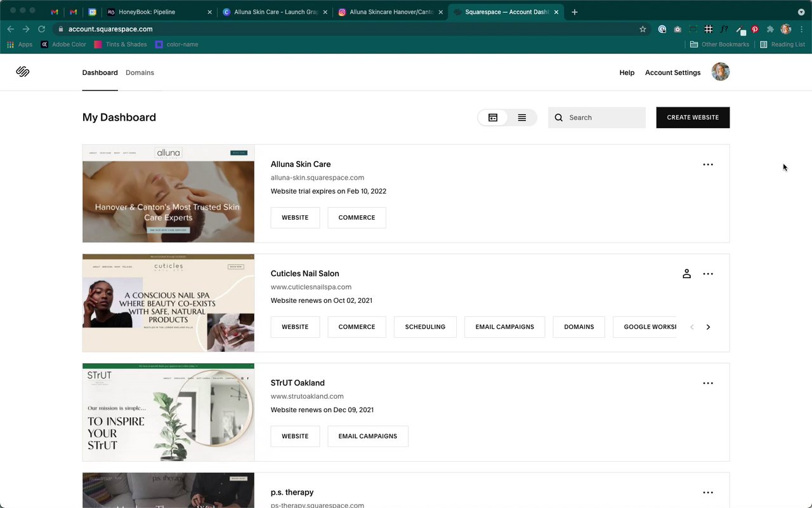
Task: Open a new browser tab
Action: [574, 12]
